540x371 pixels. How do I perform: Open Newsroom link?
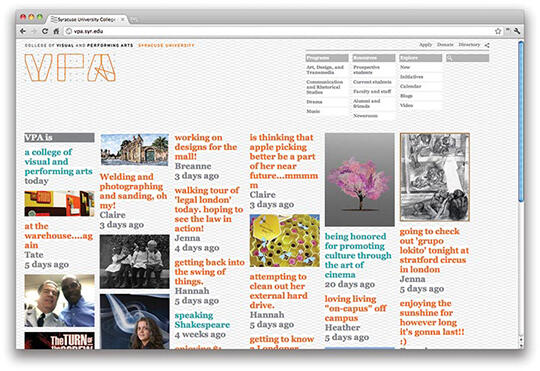pyautogui.click(x=365, y=116)
